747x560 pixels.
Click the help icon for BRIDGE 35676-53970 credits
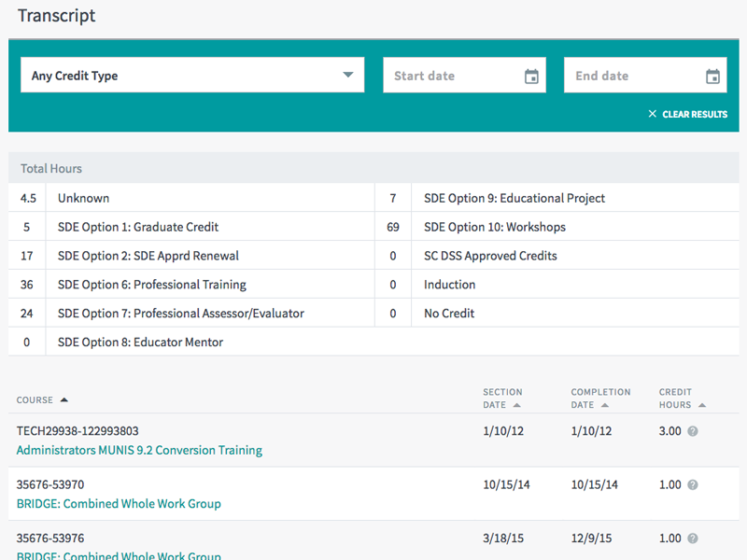(x=692, y=484)
